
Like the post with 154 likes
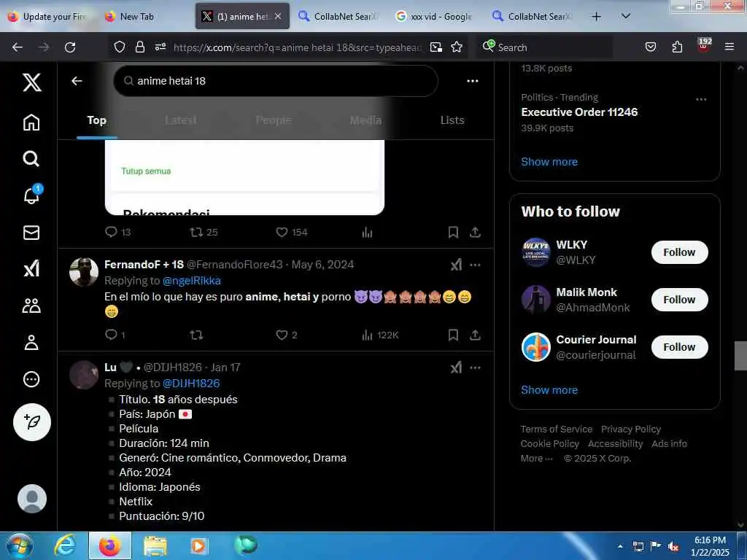(292, 233)
